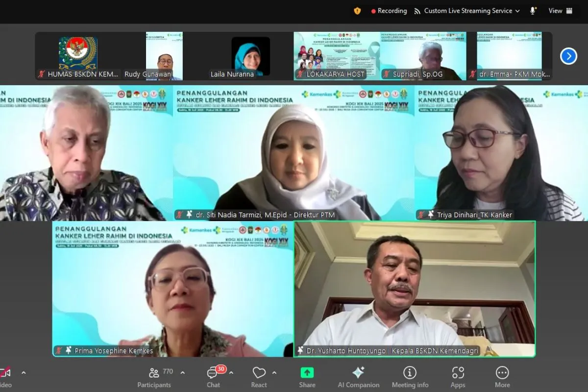The width and height of the screenshot is (588, 392).
Task: Expand the arrow next to React
Action: (x=274, y=372)
